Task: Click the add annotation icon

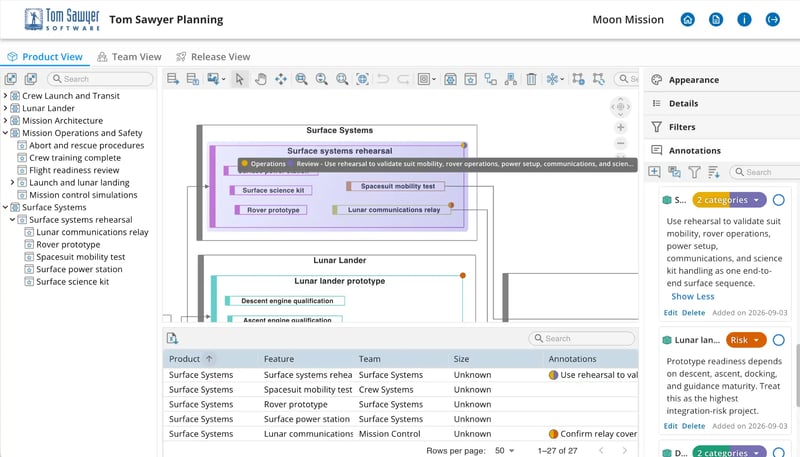Action: [x=654, y=172]
